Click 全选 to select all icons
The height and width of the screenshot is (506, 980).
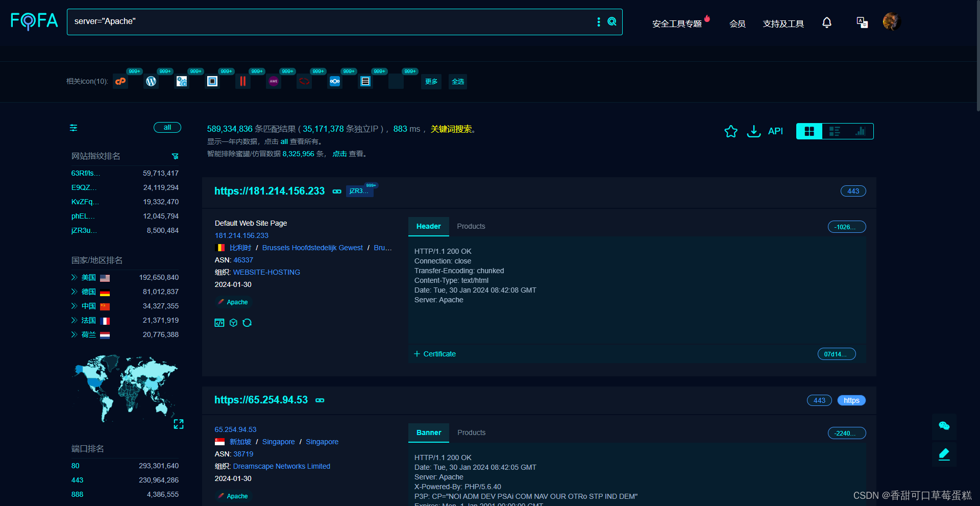[x=458, y=82]
